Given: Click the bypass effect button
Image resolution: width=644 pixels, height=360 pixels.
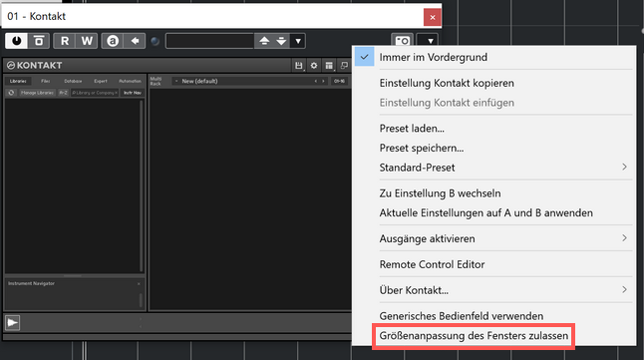Looking at the screenshot, I should [39, 41].
